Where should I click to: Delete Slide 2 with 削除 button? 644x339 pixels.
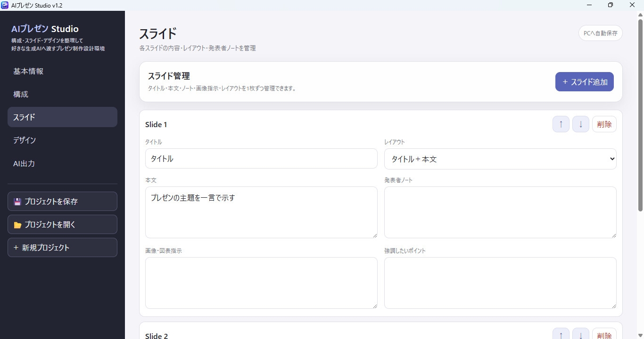[604, 334]
